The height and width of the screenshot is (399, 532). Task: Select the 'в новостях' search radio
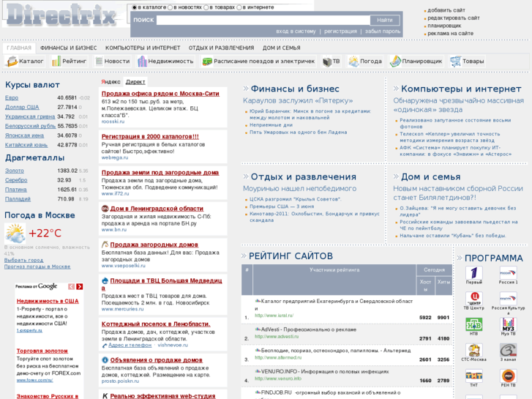click(x=170, y=7)
